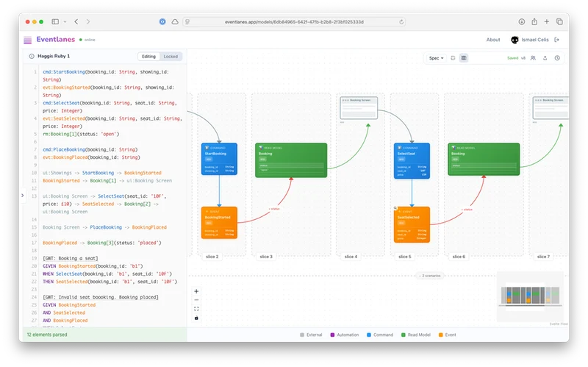The image size is (588, 367).
Task: Focus the eventlanes.app address bar
Action: (x=294, y=22)
